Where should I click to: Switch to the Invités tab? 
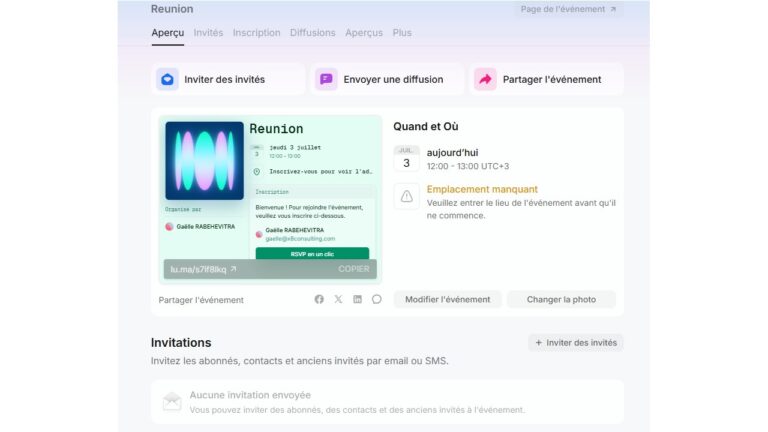pos(208,33)
